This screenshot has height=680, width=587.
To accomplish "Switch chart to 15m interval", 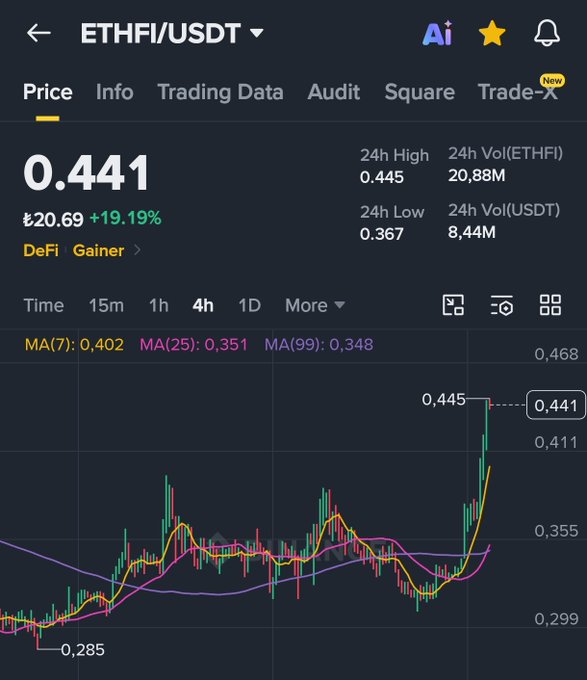I will click(x=106, y=305).
